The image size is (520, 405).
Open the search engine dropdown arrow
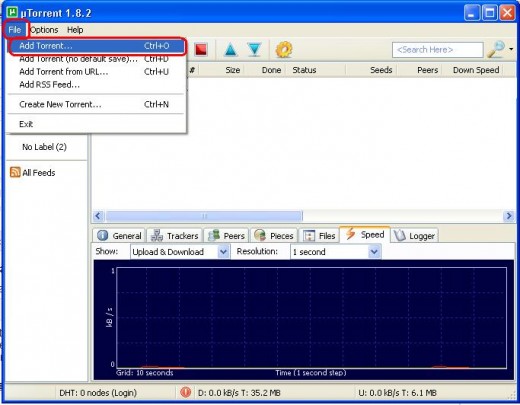coord(511,49)
